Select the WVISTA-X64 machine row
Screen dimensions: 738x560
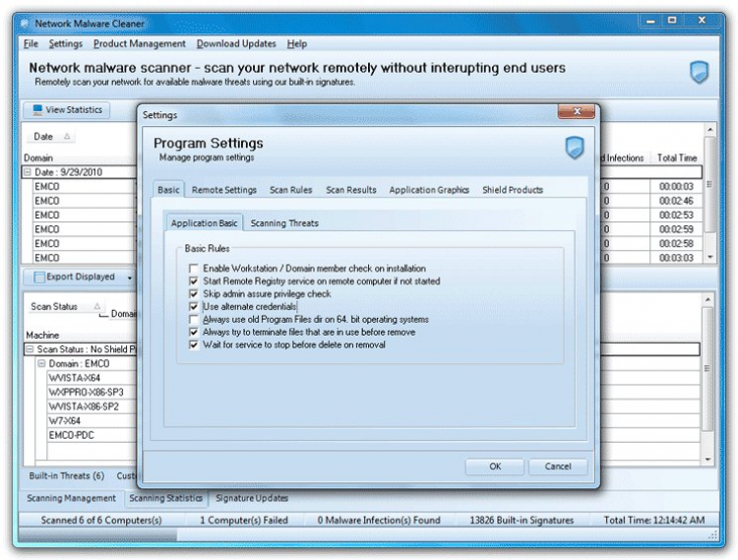[91, 378]
